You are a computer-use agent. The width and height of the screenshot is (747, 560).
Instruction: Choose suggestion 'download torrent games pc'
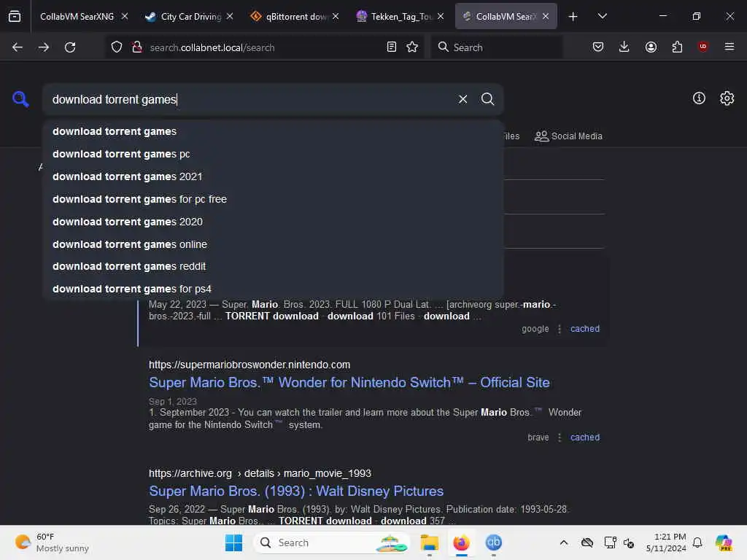click(273, 154)
